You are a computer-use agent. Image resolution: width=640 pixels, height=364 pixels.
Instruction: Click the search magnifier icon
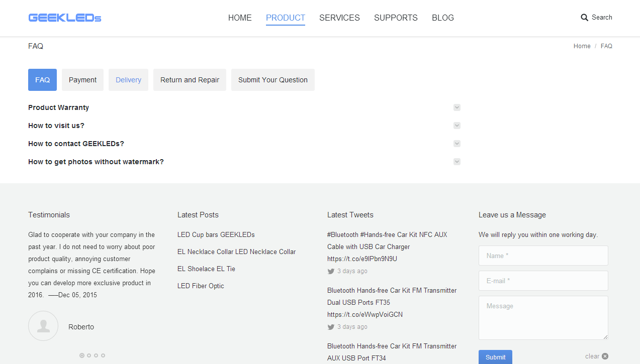[584, 18]
